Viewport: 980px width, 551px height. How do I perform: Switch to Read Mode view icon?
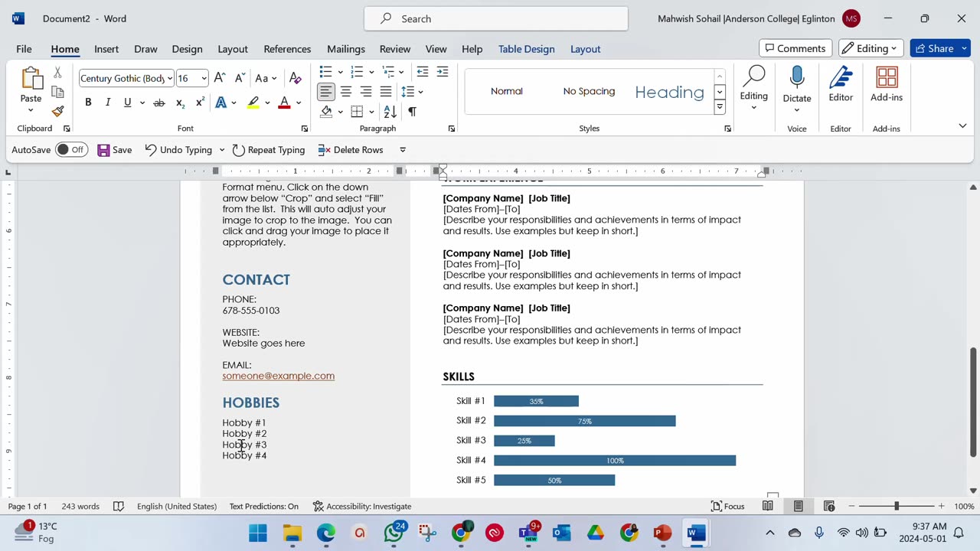pos(768,506)
